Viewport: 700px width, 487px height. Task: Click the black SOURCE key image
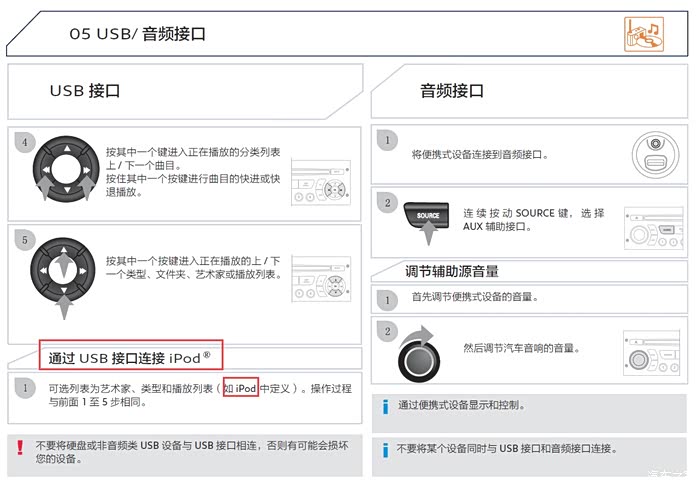pos(426,215)
